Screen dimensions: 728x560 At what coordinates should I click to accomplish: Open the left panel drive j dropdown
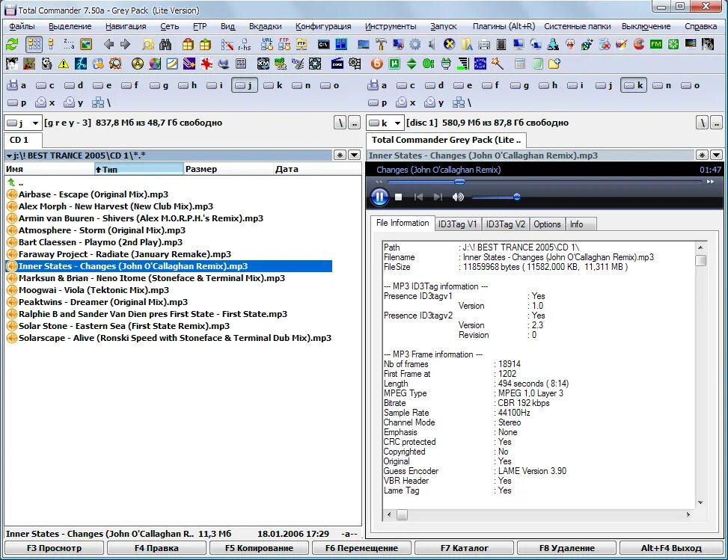tap(35, 123)
